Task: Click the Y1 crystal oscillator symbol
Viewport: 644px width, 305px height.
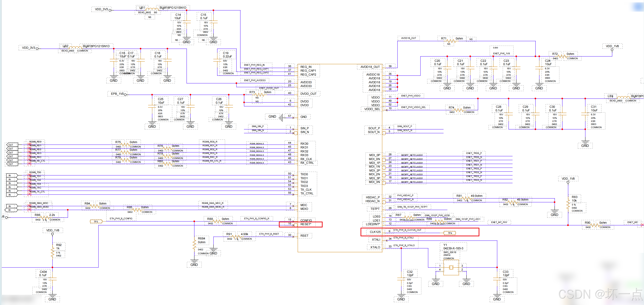Action: [451, 268]
